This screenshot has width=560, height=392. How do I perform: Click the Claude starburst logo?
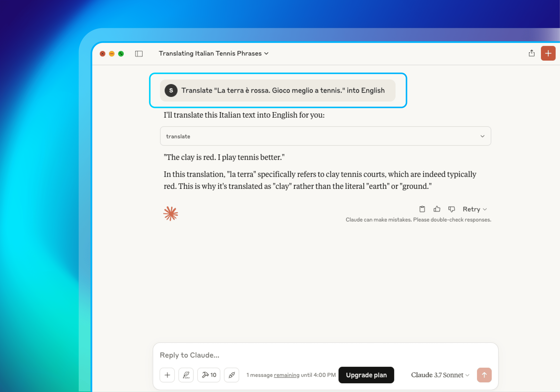(171, 214)
